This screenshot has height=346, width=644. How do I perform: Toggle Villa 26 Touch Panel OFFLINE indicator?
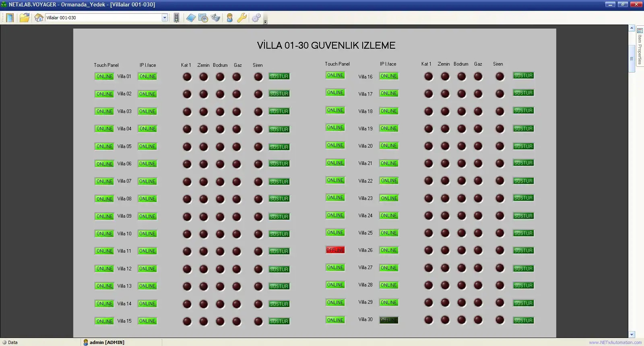point(335,250)
